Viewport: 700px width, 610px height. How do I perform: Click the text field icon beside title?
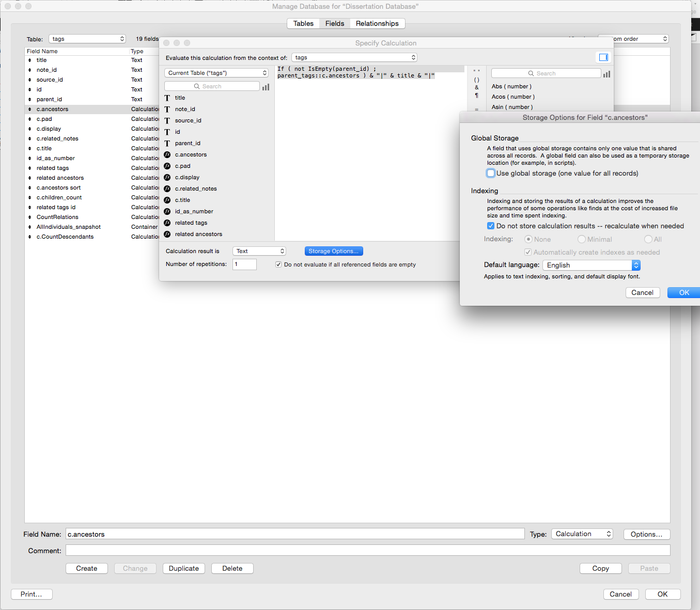pos(167,98)
